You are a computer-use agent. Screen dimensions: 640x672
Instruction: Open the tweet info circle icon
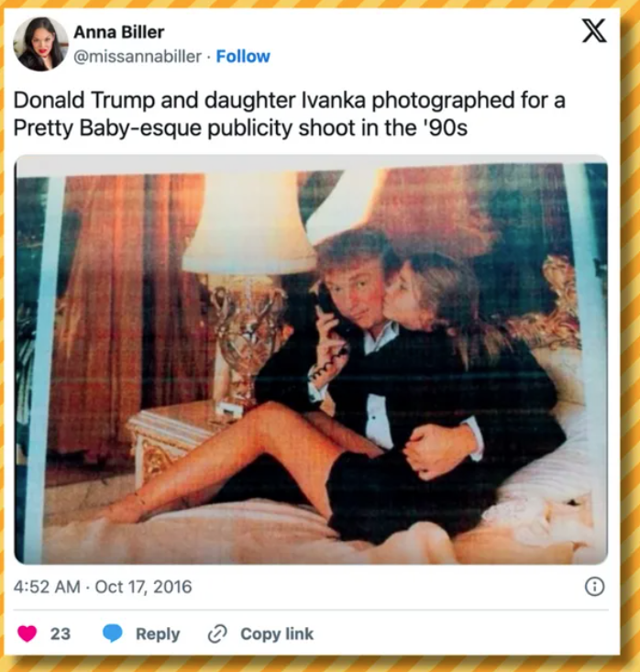pos(594,587)
